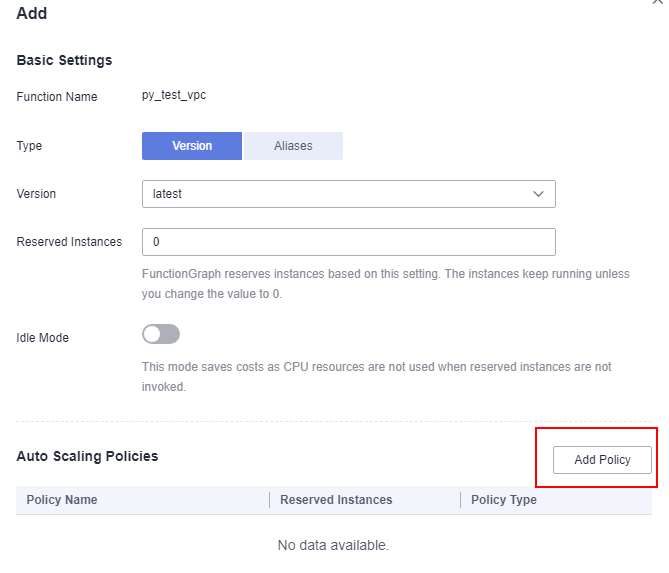Click the No data available message

[x=333, y=545]
